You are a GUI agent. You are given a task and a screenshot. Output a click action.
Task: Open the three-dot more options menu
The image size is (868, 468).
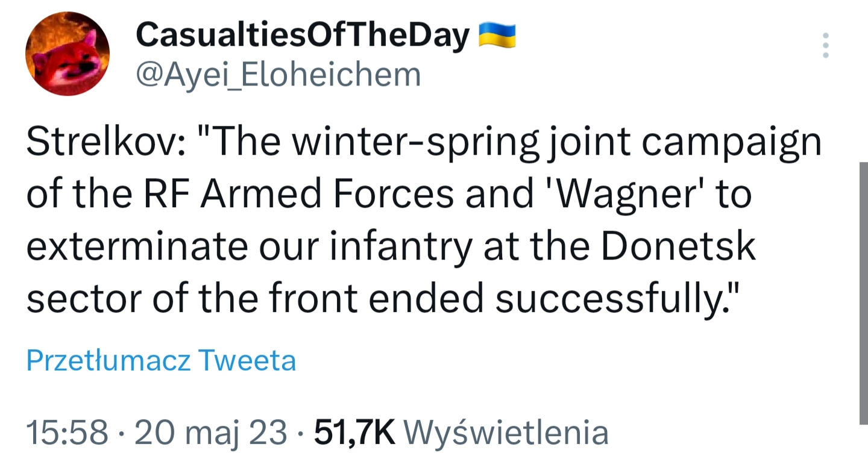coord(826,45)
